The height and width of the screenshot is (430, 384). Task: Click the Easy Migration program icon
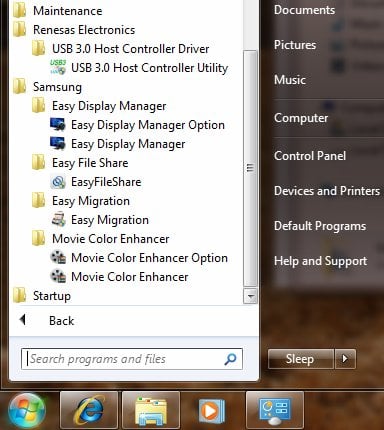(58, 220)
